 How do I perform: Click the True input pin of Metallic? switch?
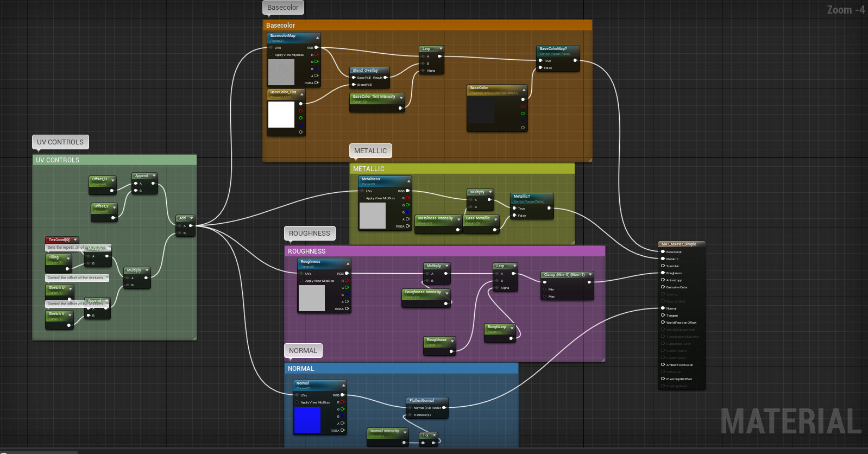(x=514, y=208)
